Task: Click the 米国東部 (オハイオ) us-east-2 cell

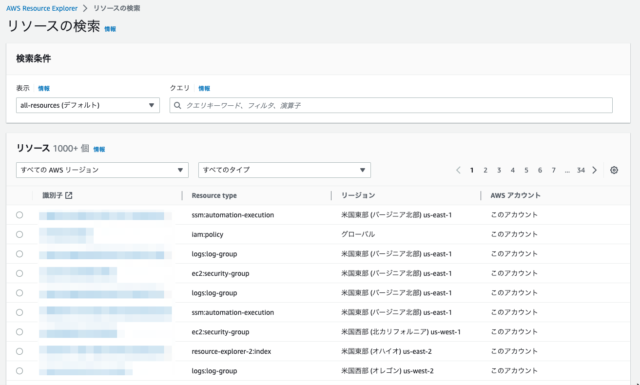Action: tap(387, 351)
